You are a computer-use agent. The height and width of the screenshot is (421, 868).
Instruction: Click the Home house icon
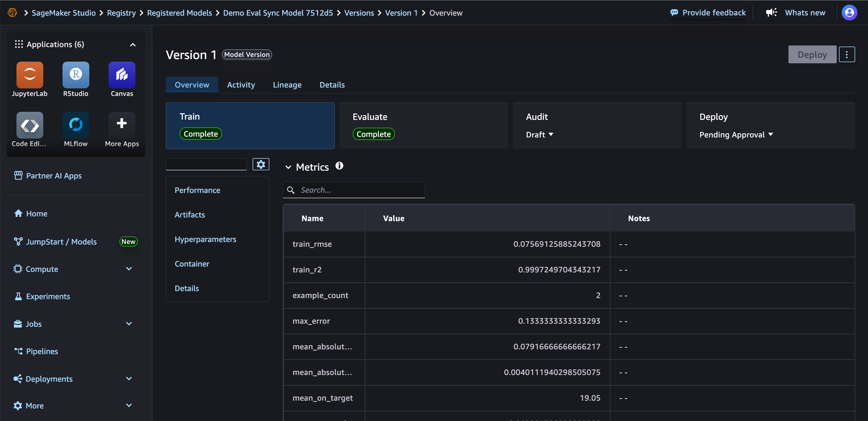coord(18,213)
